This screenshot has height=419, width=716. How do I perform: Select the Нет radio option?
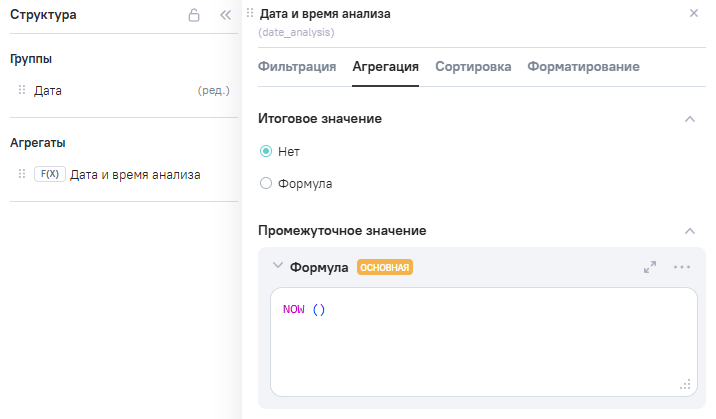266,152
